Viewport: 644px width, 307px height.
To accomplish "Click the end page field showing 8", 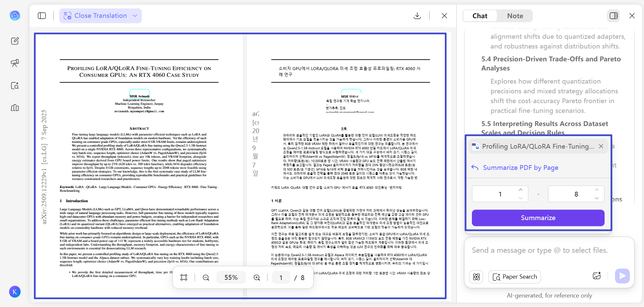I will tap(576, 194).
